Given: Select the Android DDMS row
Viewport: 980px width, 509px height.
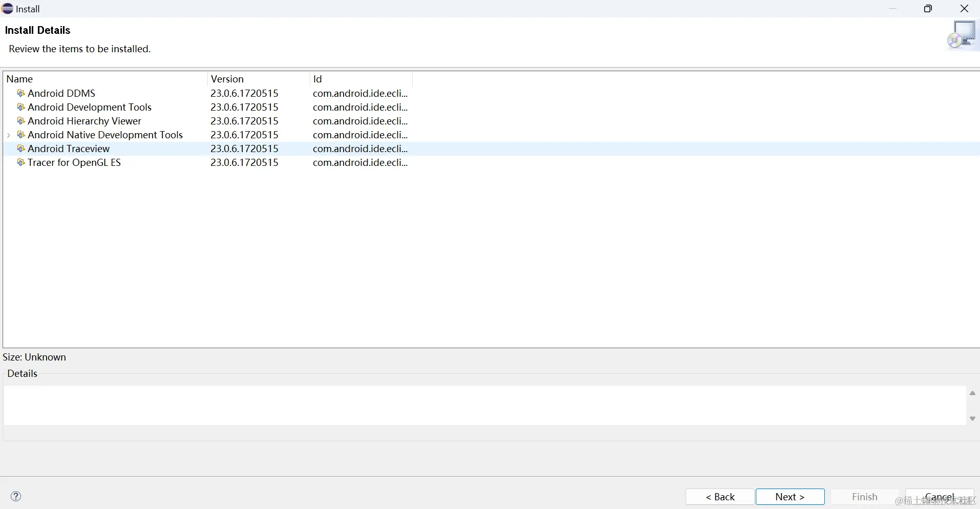Looking at the screenshot, I should [492, 93].
